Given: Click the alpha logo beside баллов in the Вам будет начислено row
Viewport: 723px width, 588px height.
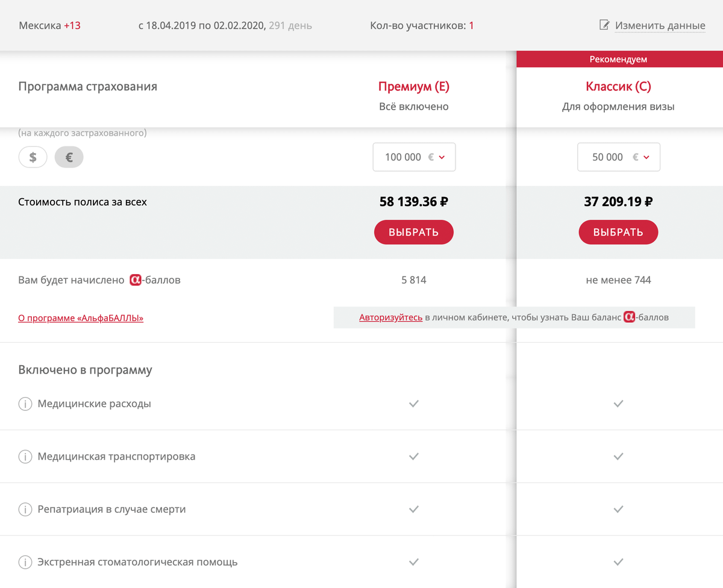Looking at the screenshot, I should [136, 280].
